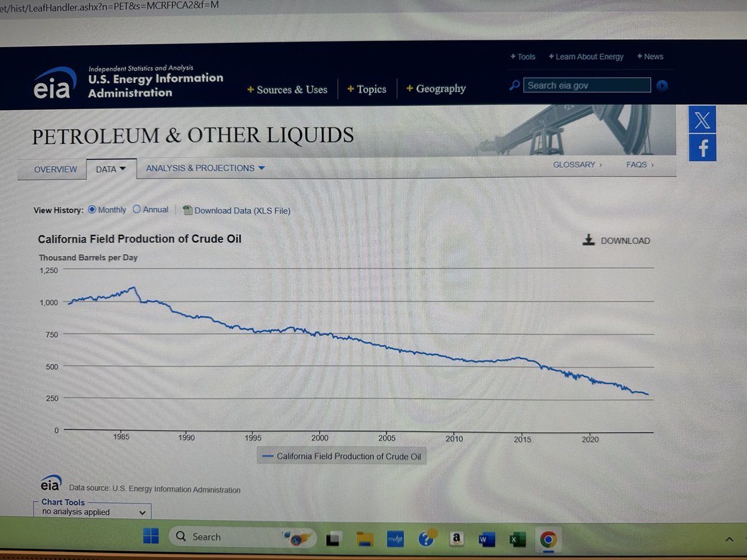Share page on Facebook
The image size is (747, 560).
click(703, 147)
